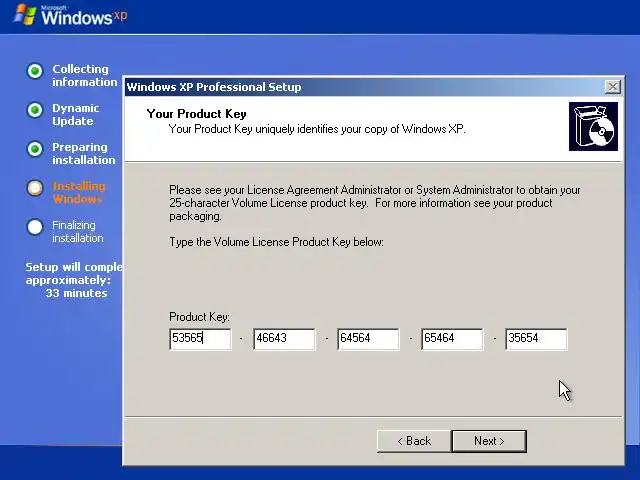Click the Installing Windows step indicator
The width and height of the screenshot is (640, 480).
[35, 188]
